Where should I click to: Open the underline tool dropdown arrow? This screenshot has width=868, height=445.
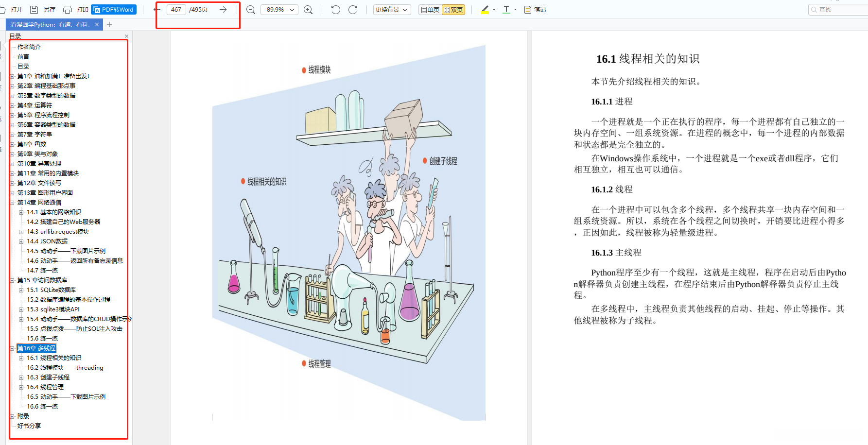click(516, 10)
